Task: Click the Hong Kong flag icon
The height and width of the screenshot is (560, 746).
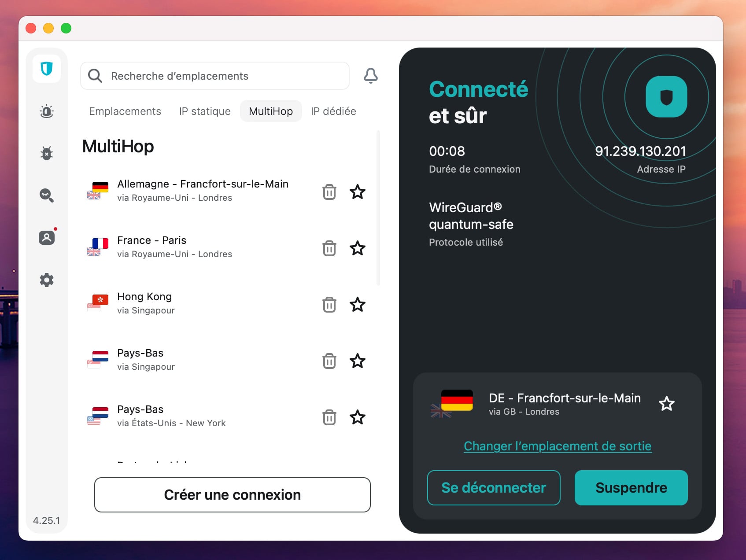Action: 100,300
